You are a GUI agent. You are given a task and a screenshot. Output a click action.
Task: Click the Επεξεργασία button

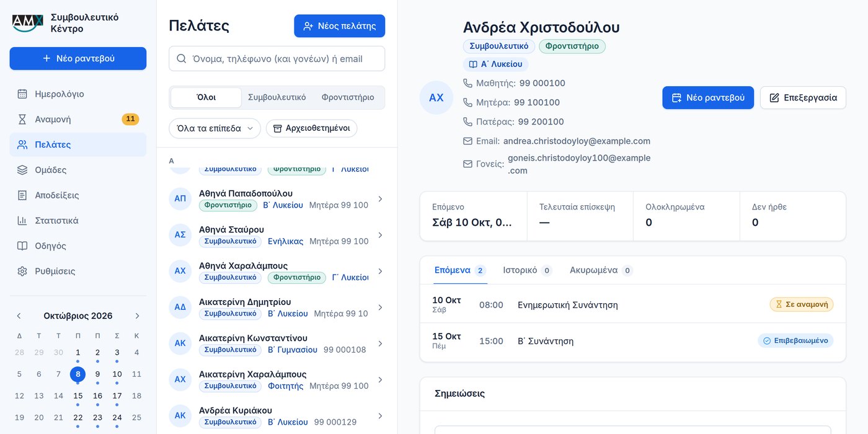point(803,98)
